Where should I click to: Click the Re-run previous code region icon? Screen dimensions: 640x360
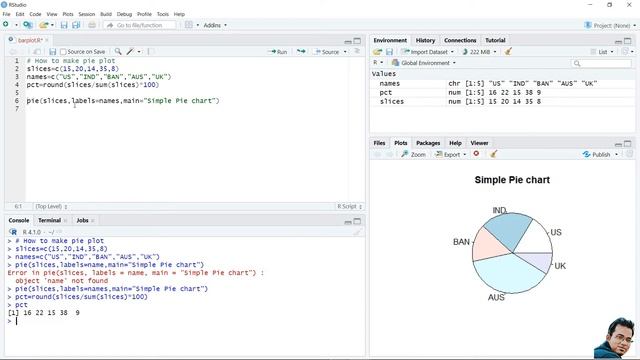[301, 51]
